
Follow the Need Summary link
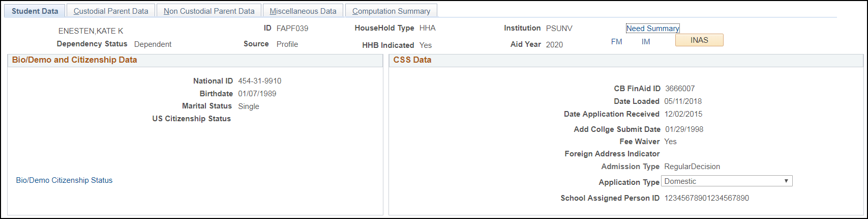point(653,29)
